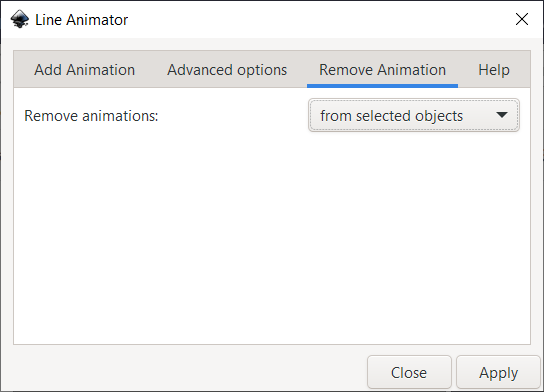Dismiss dialog using bottom Close button
The height and width of the screenshot is (392, 544).
(409, 372)
